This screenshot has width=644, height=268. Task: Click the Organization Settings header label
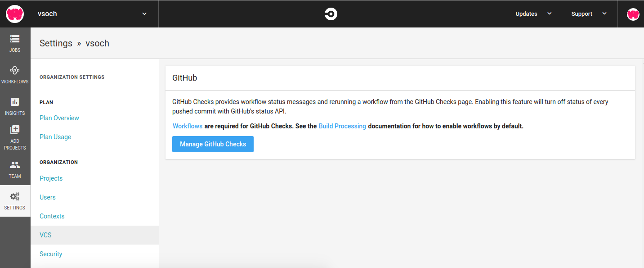tap(72, 77)
